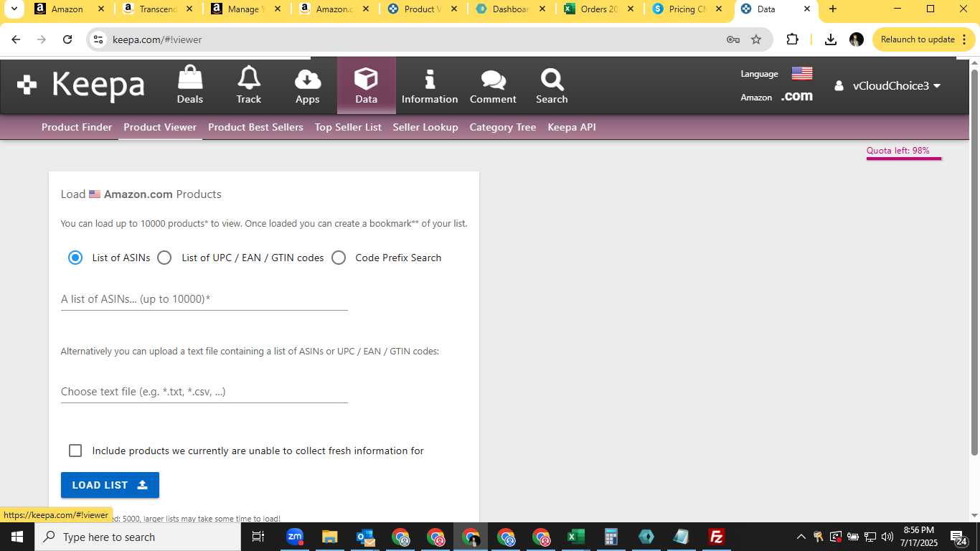Open Chrome downloads icon
980x551 pixels.
831,39
